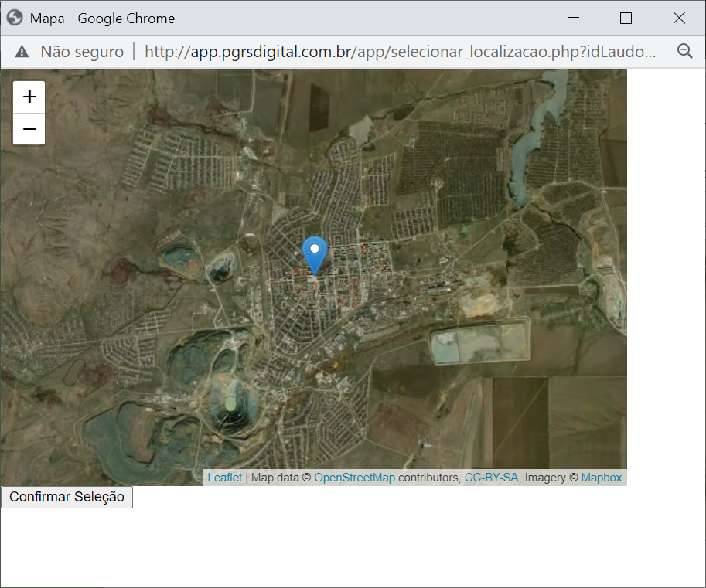706x588 pixels.
Task: Open the CC-BY-SA license link
Action: 491,478
